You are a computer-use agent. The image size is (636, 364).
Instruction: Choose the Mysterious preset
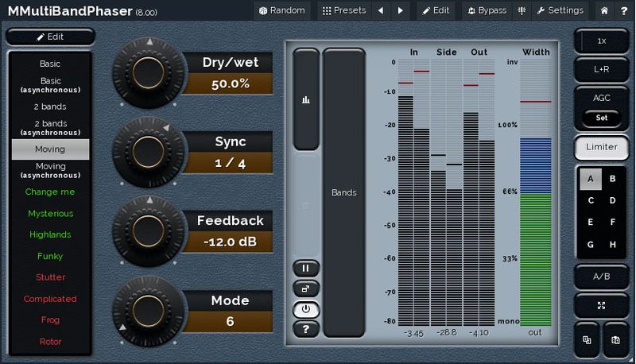click(x=50, y=213)
